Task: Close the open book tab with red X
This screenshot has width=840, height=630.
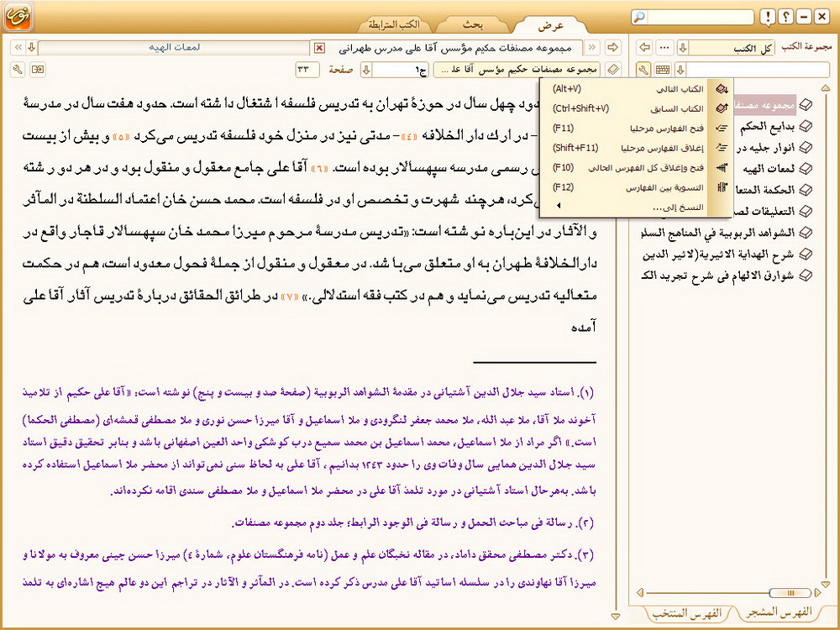Action: (318, 48)
